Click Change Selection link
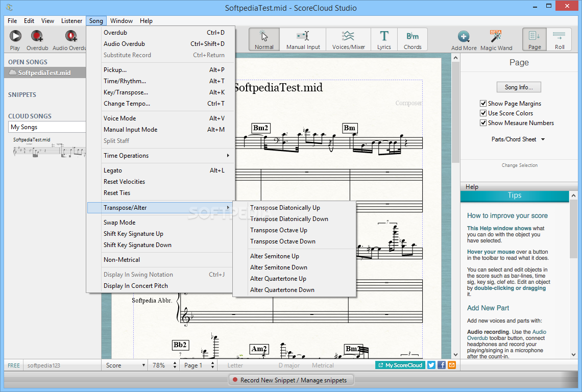This screenshot has height=392, width=582. point(519,165)
